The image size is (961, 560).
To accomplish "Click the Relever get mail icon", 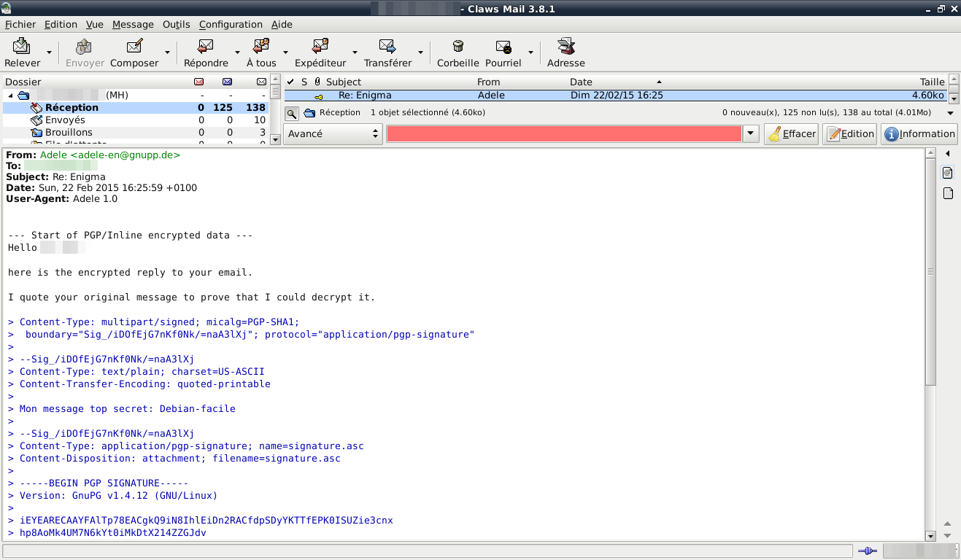I will coord(22,47).
